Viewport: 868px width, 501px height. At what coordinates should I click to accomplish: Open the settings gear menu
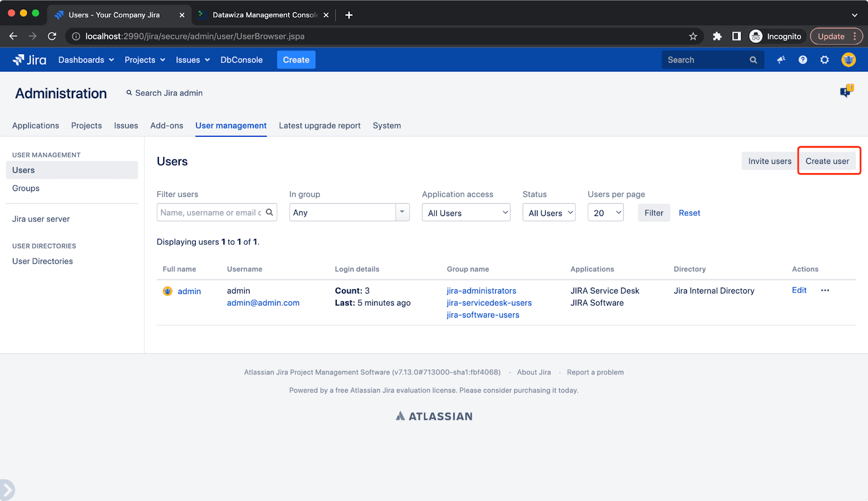click(x=825, y=60)
